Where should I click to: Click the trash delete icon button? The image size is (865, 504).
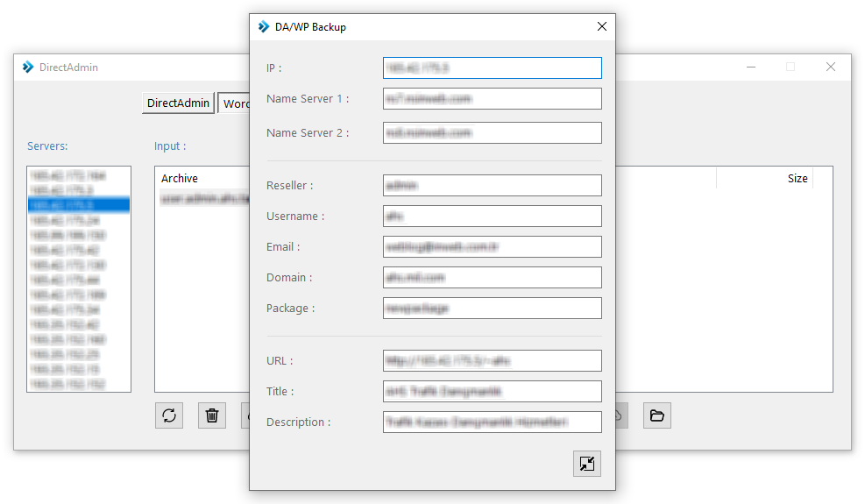[x=212, y=415]
